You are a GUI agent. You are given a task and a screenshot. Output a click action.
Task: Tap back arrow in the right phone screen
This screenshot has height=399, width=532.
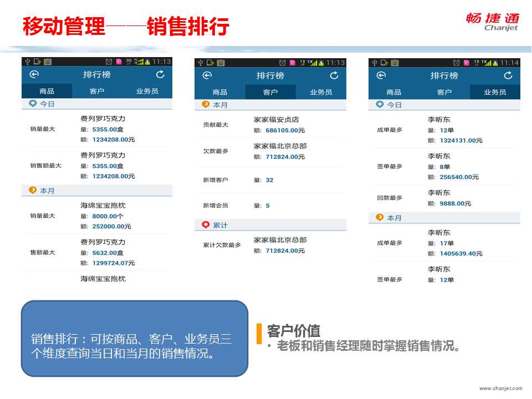[x=381, y=75]
